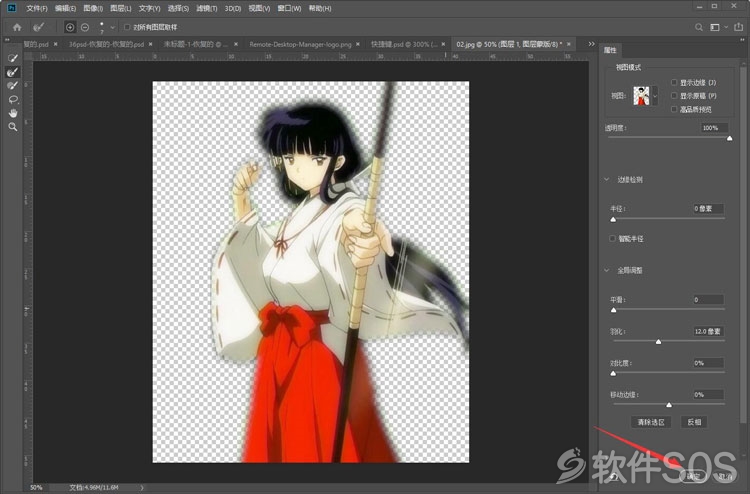The width and height of the screenshot is (750, 494).
Task: Click the search icon at top right
Action: pyautogui.click(x=699, y=27)
